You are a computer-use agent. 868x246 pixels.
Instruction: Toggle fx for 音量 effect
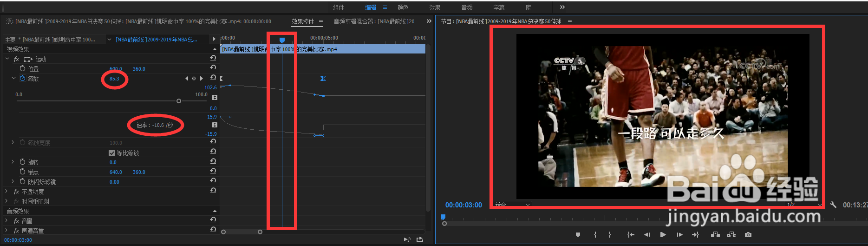click(x=16, y=221)
